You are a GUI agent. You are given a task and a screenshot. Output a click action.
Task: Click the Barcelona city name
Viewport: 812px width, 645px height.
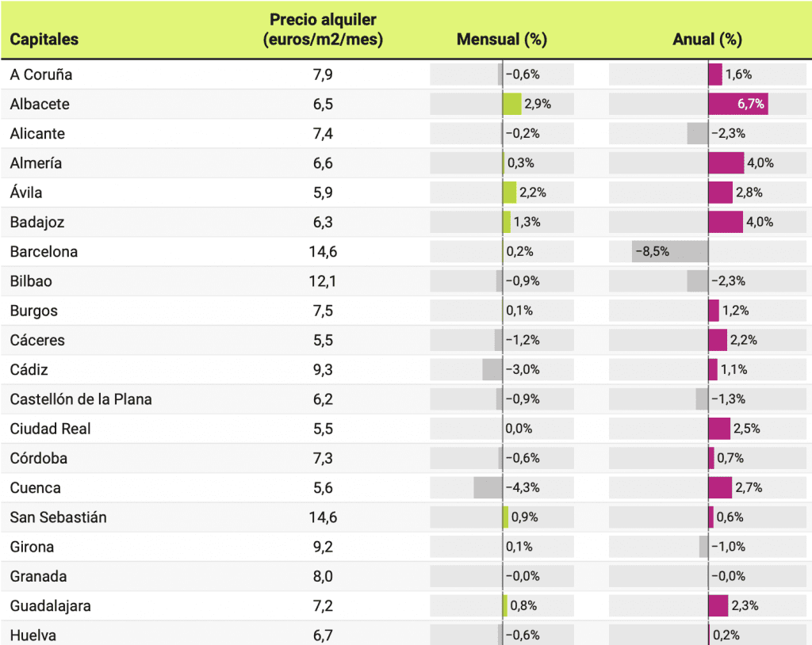44,252
